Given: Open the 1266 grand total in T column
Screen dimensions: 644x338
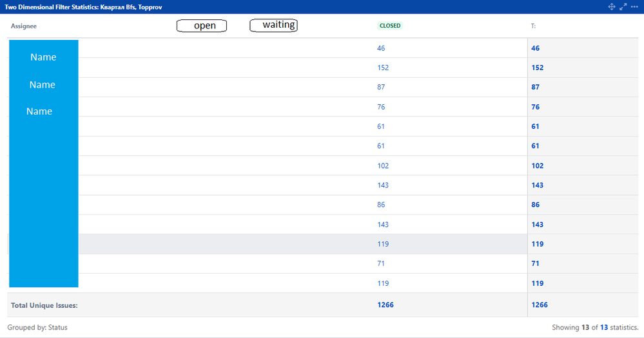Looking at the screenshot, I should pyautogui.click(x=540, y=305).
